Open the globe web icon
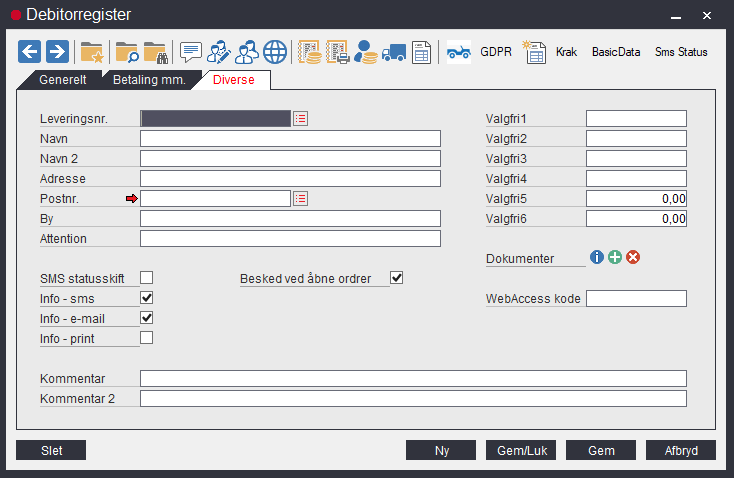Viewport: 734px width, 478px height. point(274,52)
